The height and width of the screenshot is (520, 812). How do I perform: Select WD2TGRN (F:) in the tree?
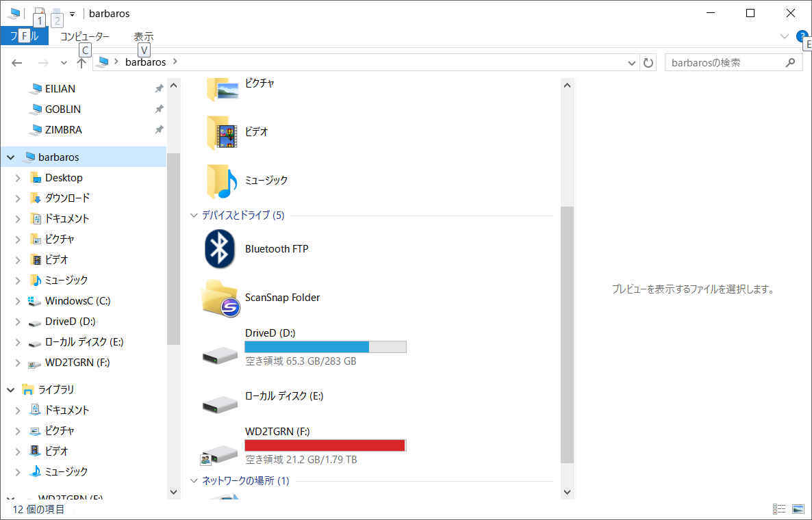(77, 363)
